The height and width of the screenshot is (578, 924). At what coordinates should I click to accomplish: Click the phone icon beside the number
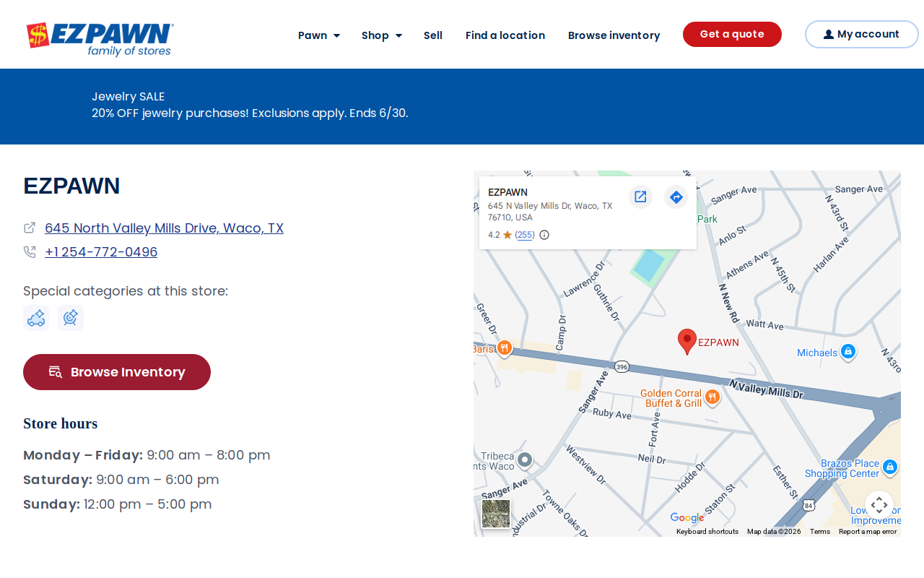click(x=30, y=251)
